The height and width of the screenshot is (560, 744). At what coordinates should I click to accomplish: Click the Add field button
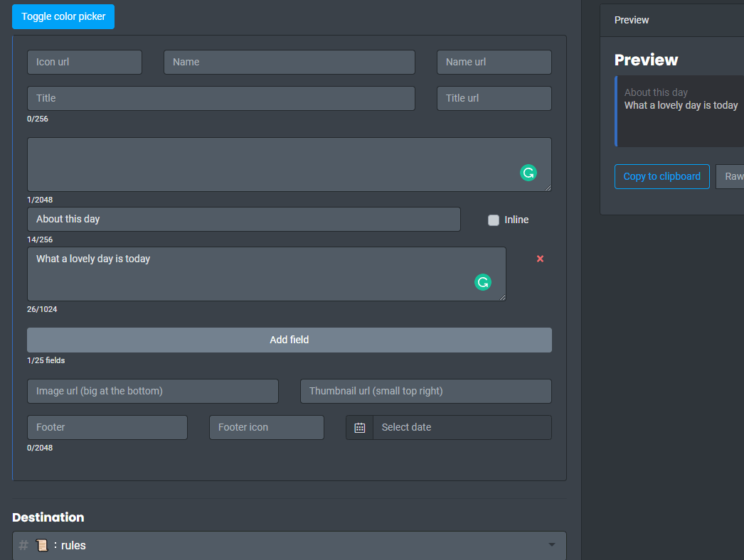click(289, 340)
